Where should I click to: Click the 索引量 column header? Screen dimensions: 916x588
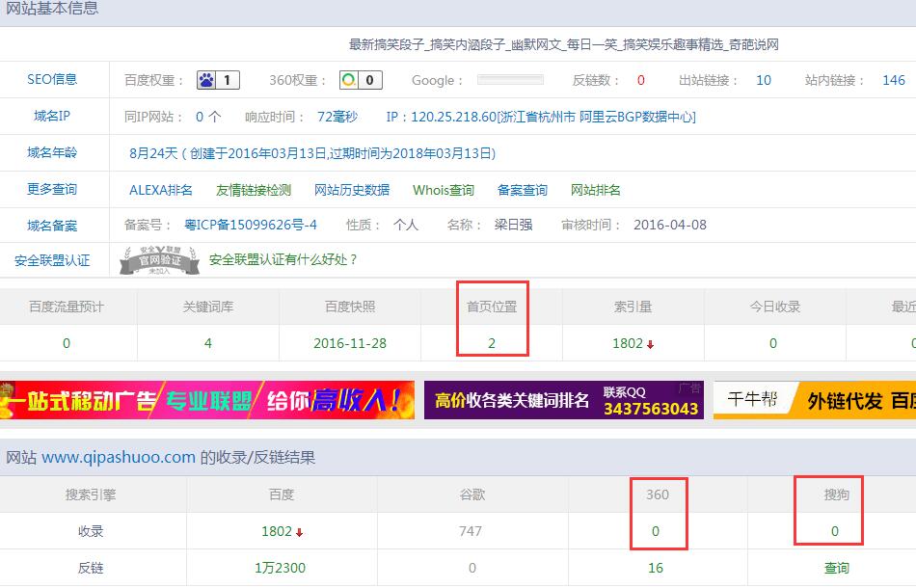(x=633, y=307)
